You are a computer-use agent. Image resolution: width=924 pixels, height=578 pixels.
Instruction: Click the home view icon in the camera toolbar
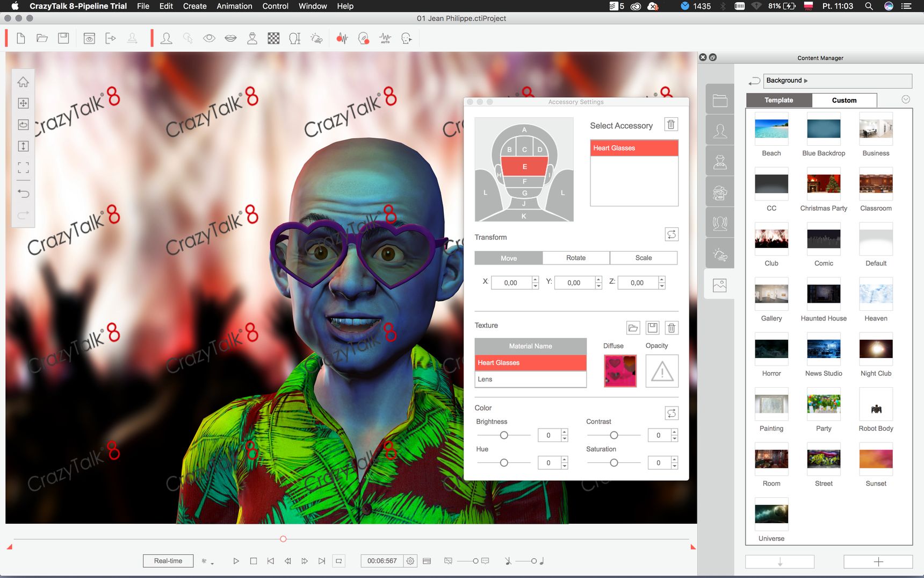click(23, 82)
